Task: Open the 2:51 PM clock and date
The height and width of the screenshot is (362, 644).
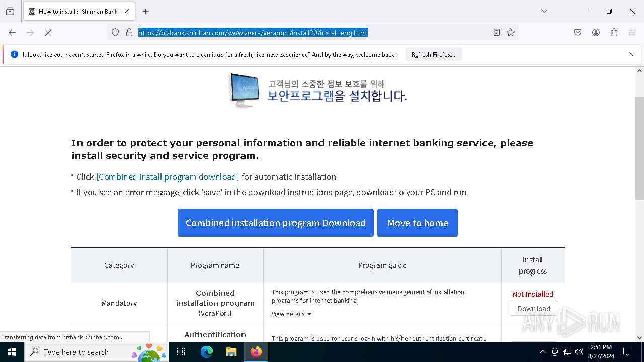Action: (601, 352)
